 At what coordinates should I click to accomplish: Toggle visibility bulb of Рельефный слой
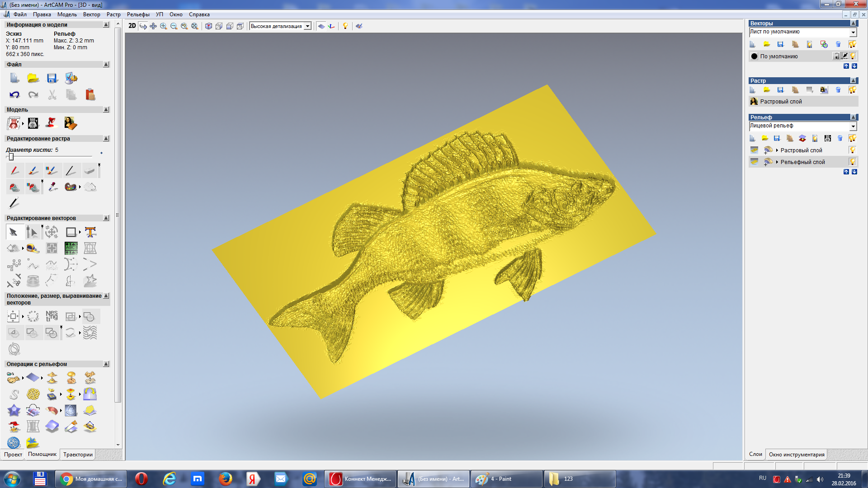(853, 162)
